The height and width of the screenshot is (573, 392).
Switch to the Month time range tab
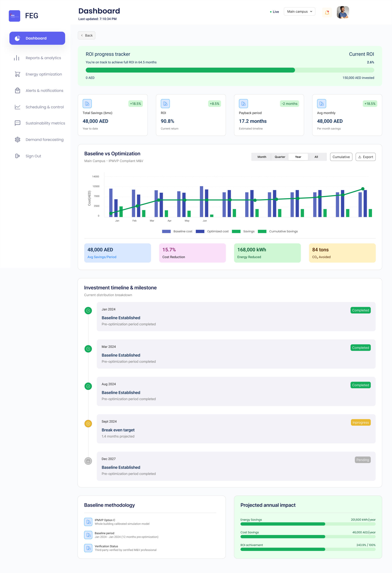(x=262, y=157)
